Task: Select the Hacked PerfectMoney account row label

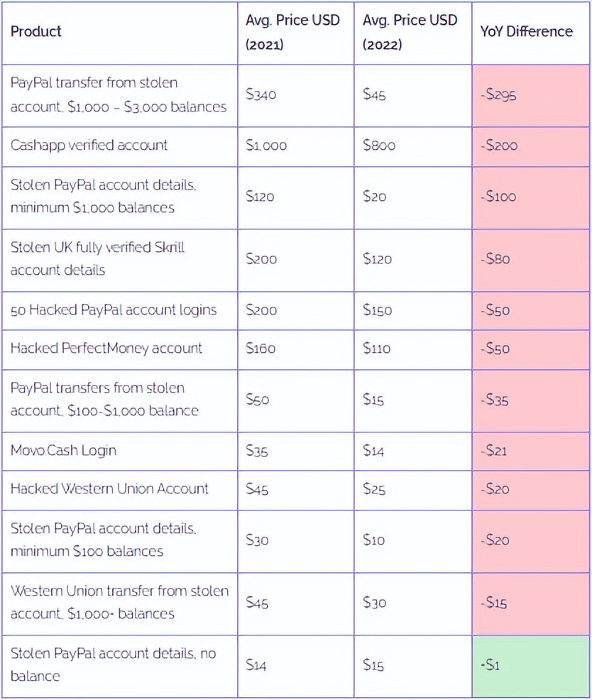Action: point(106,349)
